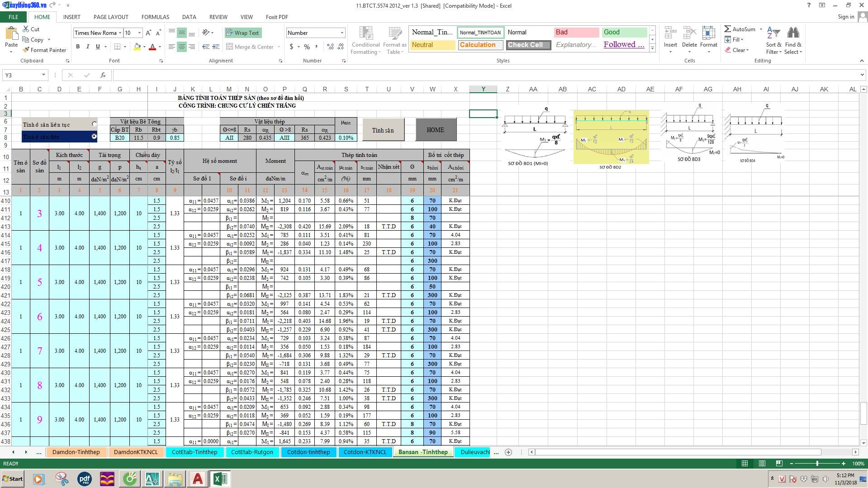Image resolution: width=868 pixels, height=488 pixels.
Task: Open the font name dropdown
Action: 120,33
